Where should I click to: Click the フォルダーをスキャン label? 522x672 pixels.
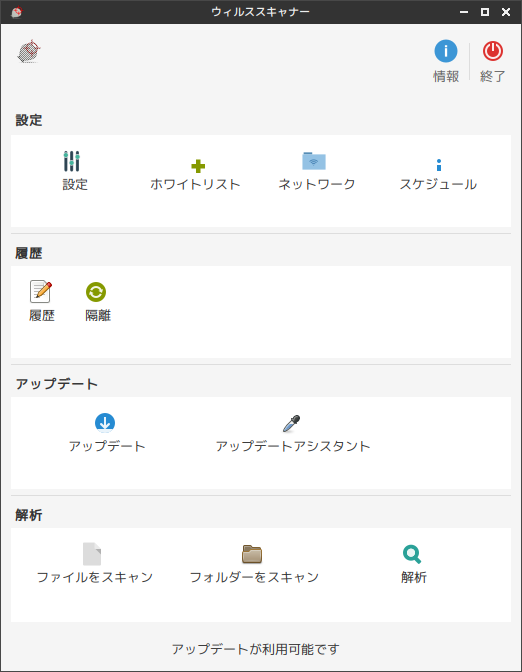click(254, 577)
